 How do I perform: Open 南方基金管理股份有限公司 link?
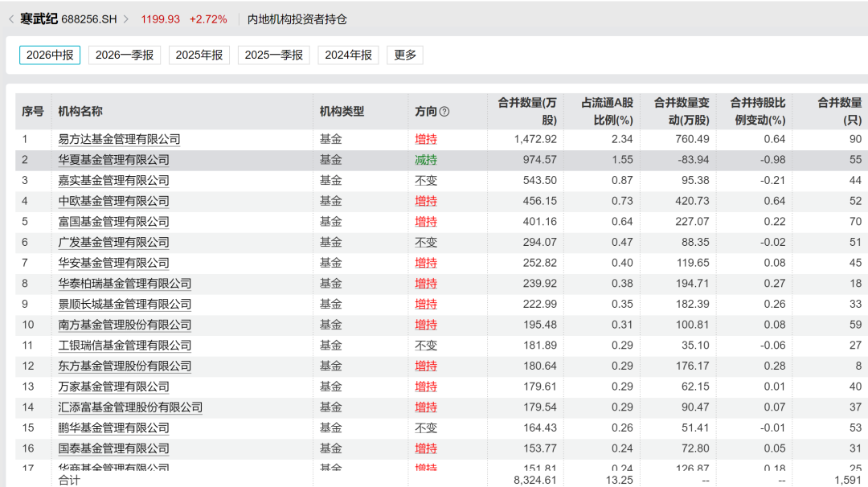[125, 325]
